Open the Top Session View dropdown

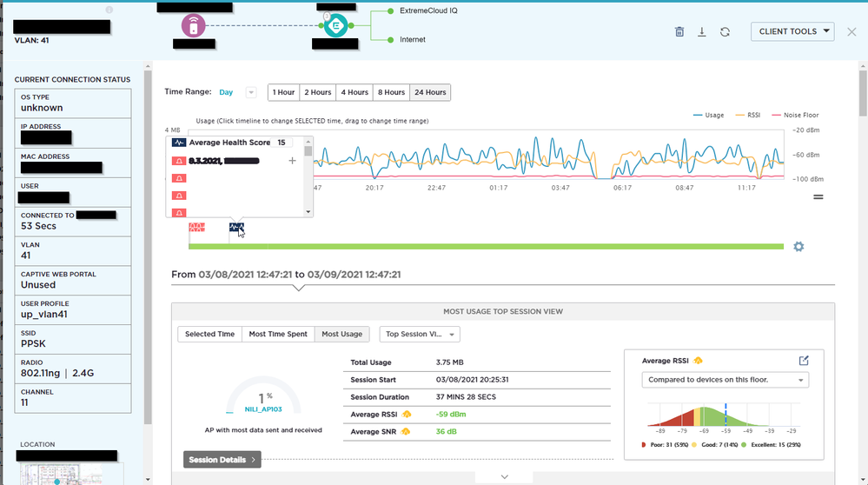(420, 335)
